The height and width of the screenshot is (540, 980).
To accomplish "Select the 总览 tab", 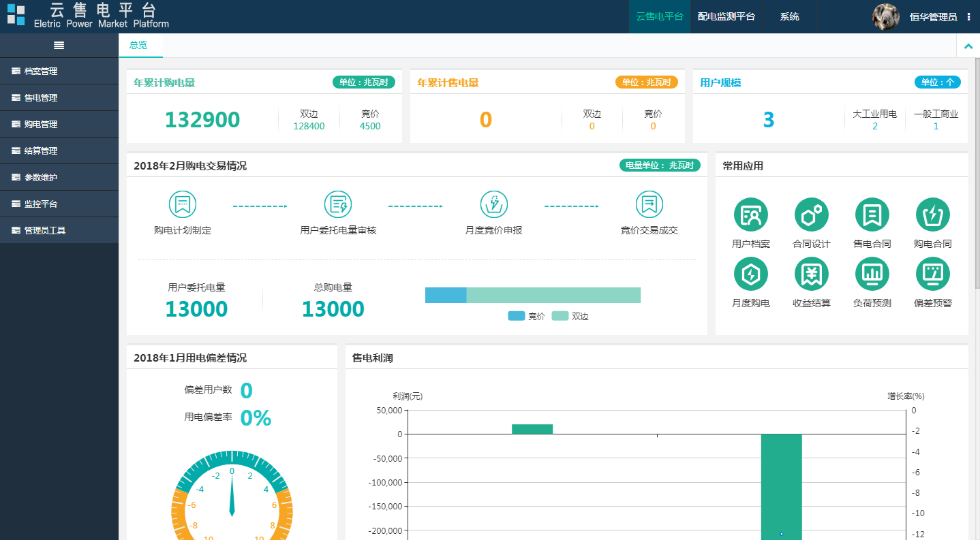I will point(138,46).
